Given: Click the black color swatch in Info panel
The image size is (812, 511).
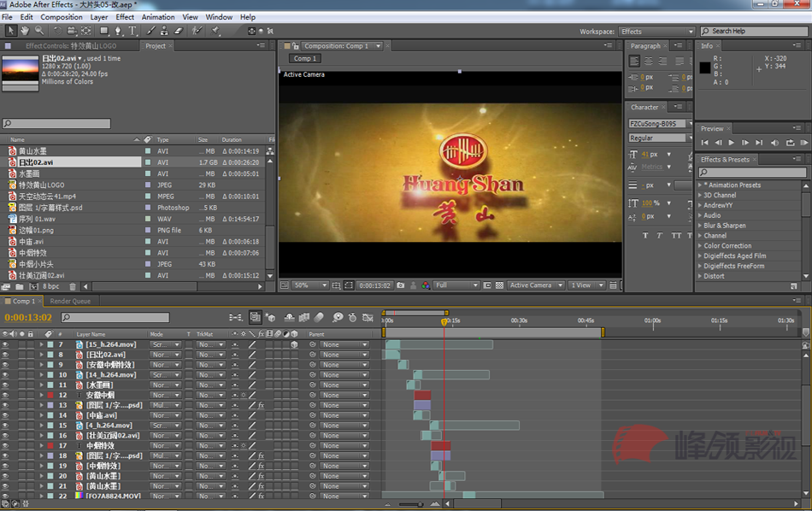Looking at the screenshot, I should click(704, 68).
